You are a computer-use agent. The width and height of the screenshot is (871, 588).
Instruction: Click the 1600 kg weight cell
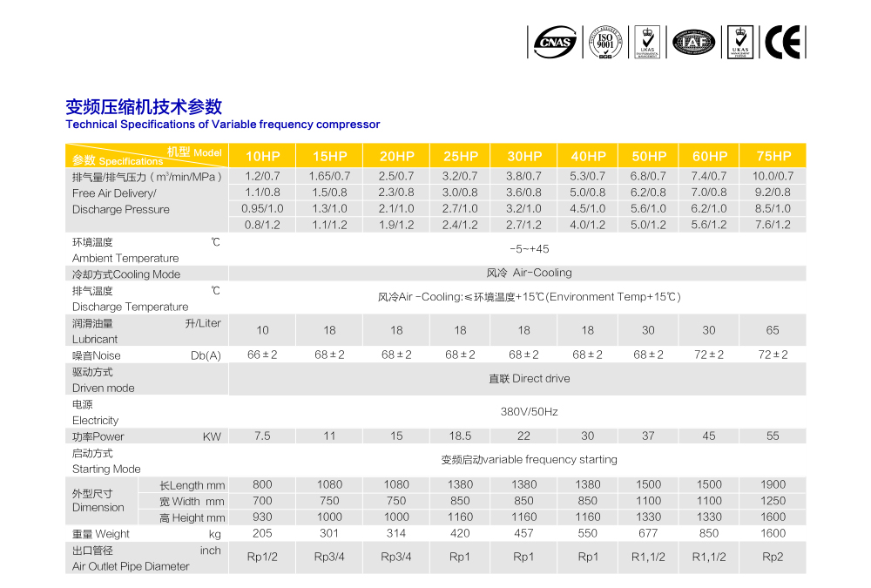click(773, 533)
